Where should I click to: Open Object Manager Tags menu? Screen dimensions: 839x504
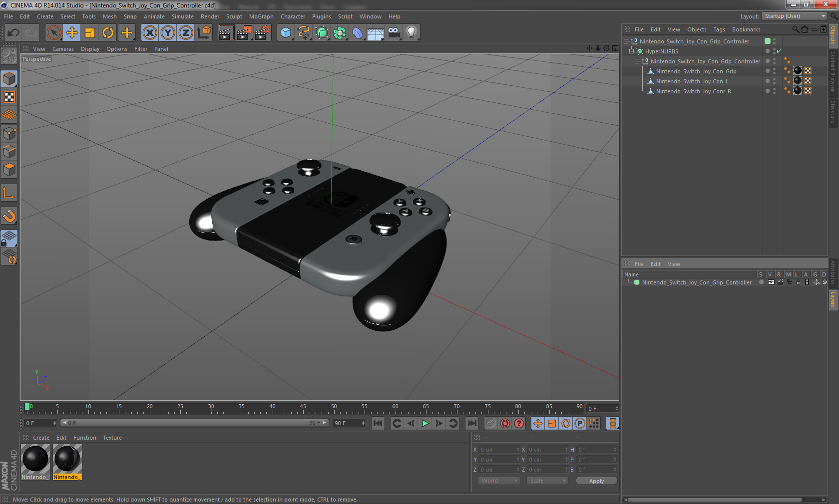click(x=719, y=29)
